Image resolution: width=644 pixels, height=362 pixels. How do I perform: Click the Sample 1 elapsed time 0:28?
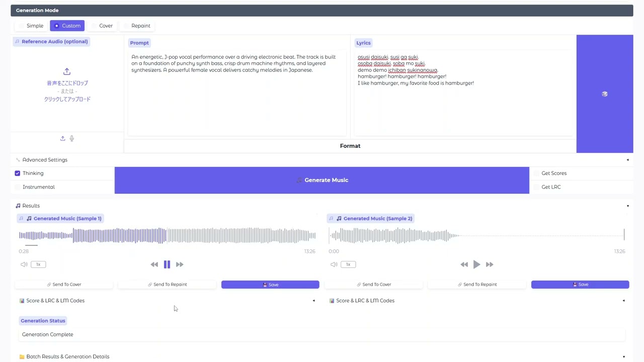pyautogui.click(x=24, y=251)
